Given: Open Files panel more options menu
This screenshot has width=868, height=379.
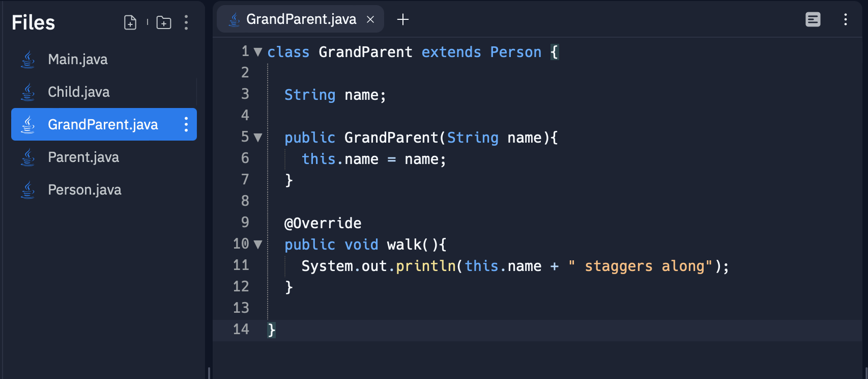Looking at the screenshot, I should tap(186, 22).
